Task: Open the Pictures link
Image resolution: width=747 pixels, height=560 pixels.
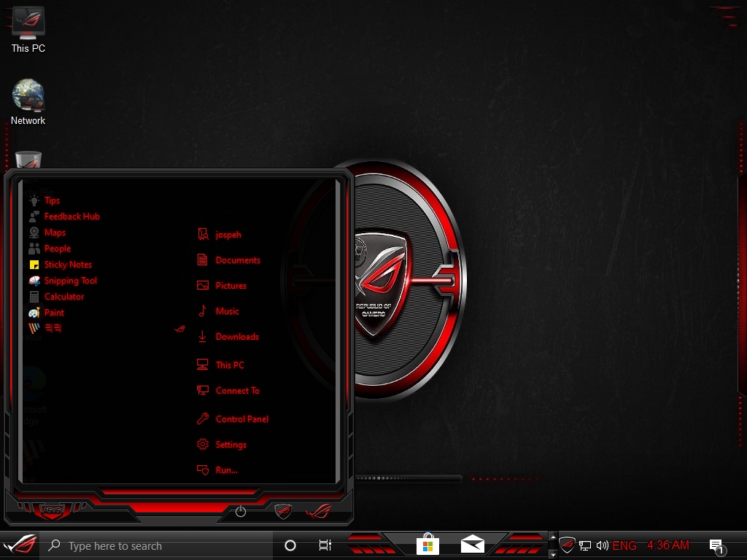Action: pyautogui.click(x=231, y=286)
